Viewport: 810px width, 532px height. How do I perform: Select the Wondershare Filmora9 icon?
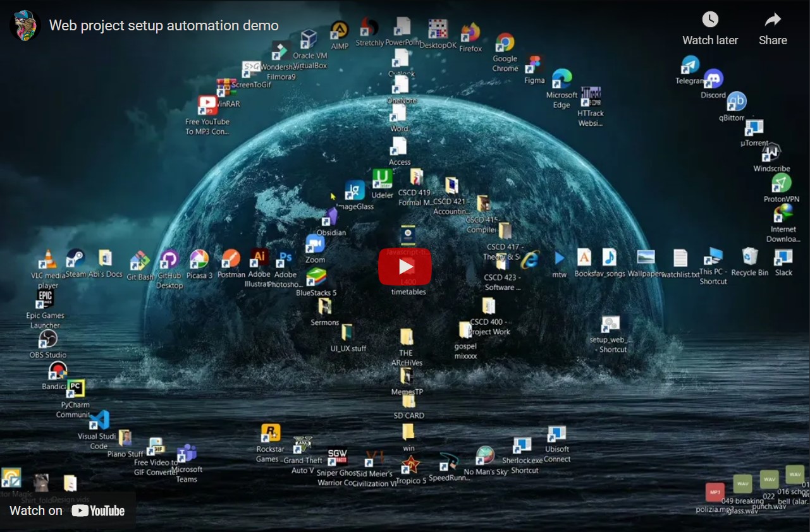click(x=281, y=51)
